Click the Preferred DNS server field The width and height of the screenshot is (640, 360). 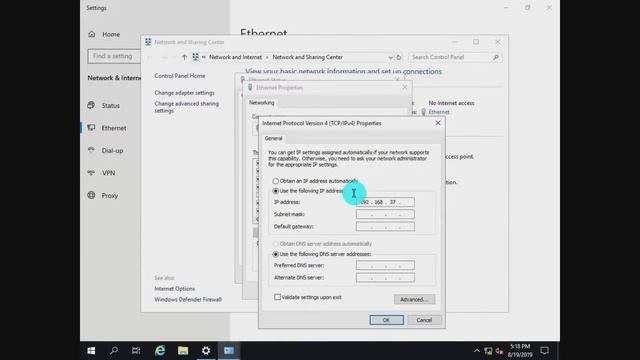tap(385, 265)
